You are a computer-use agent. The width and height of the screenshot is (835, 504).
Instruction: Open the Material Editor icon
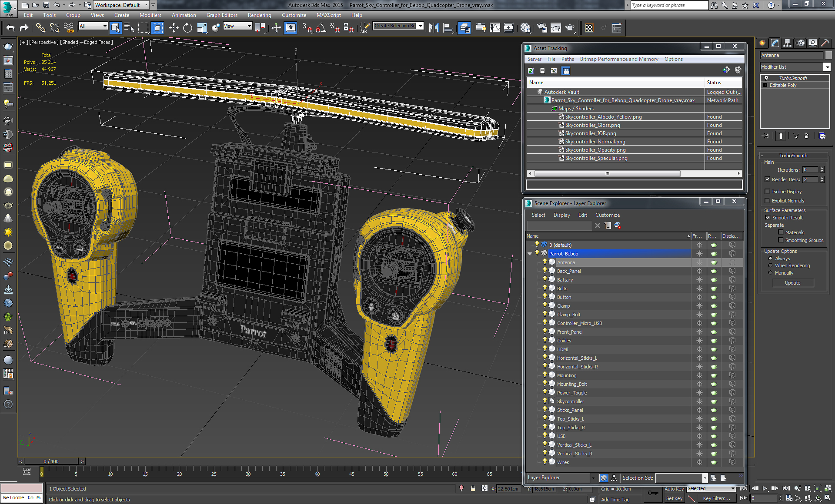(525, 28)
